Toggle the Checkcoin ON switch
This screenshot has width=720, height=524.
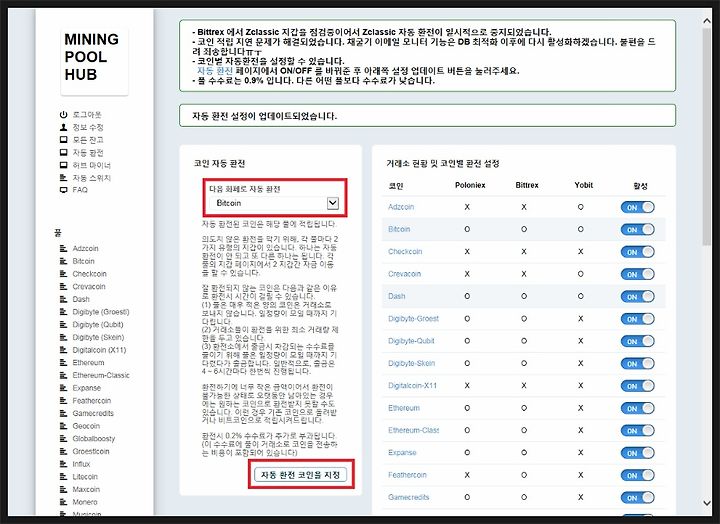pos(637,252)
